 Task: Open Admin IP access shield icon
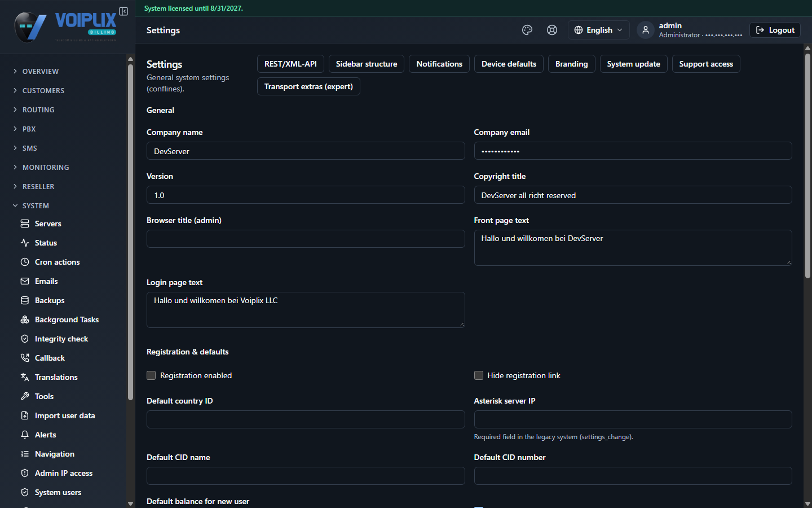point(25,473)
